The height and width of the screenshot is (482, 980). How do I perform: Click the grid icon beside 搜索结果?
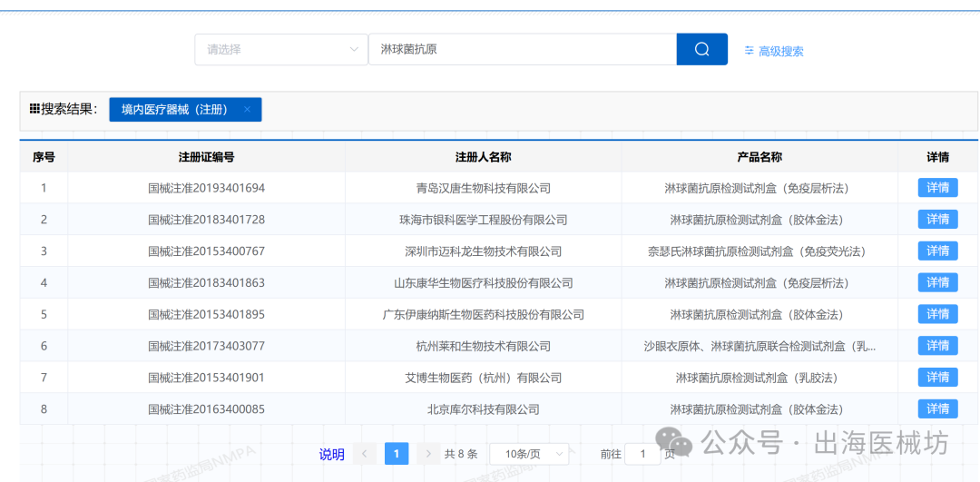pos(34,109)
